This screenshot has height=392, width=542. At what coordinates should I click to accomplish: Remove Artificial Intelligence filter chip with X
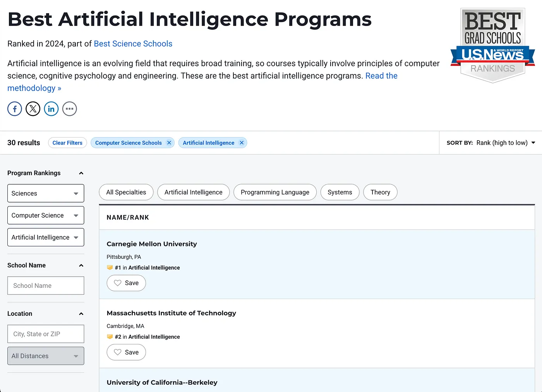242,143
